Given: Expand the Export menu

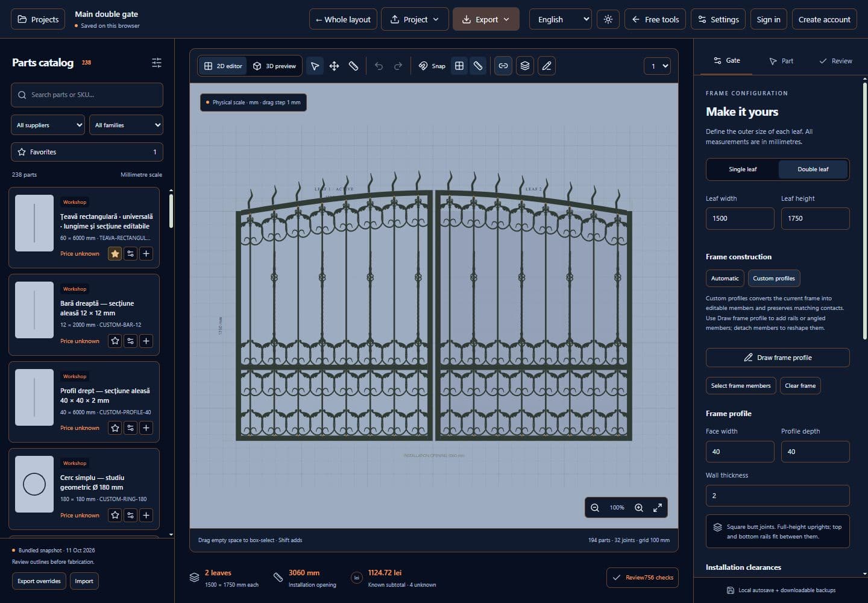Looking at the screenshot, I should [486, 19].
